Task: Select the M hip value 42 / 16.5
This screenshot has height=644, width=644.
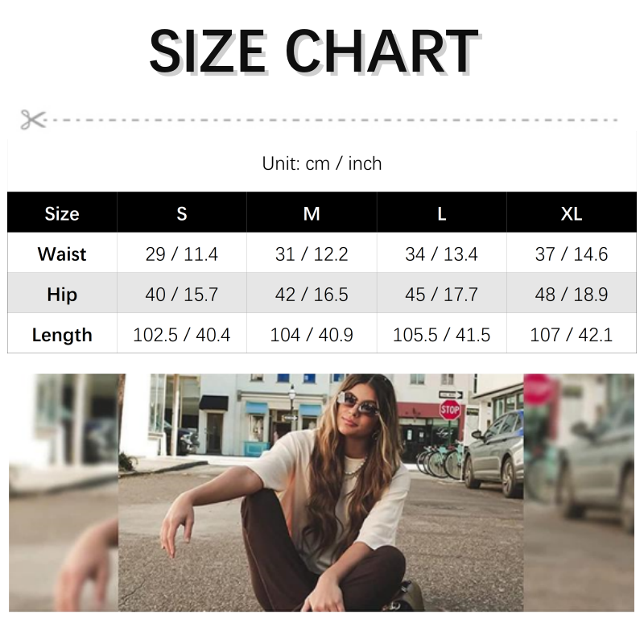Action: pyautogui.click(x=312, y=295)
